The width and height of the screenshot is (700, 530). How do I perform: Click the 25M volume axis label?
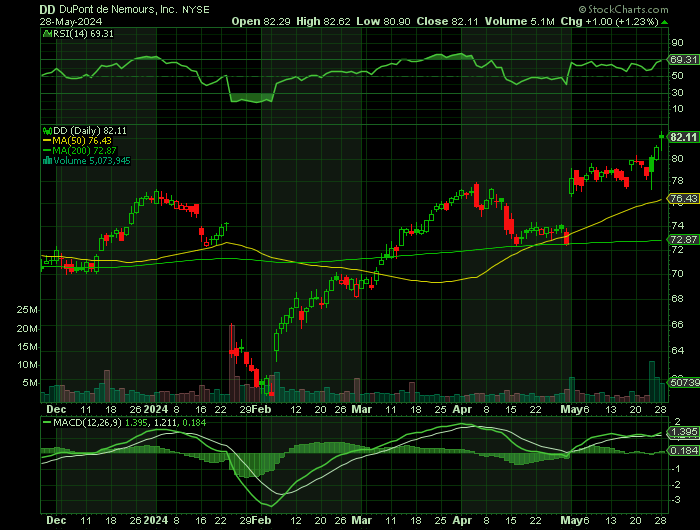27,310
